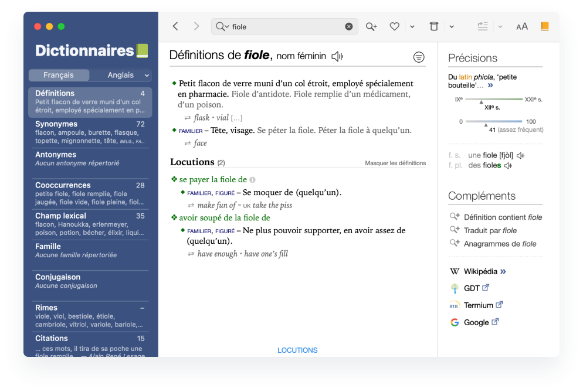Click the trash icon in toolbar

(433, 26)
